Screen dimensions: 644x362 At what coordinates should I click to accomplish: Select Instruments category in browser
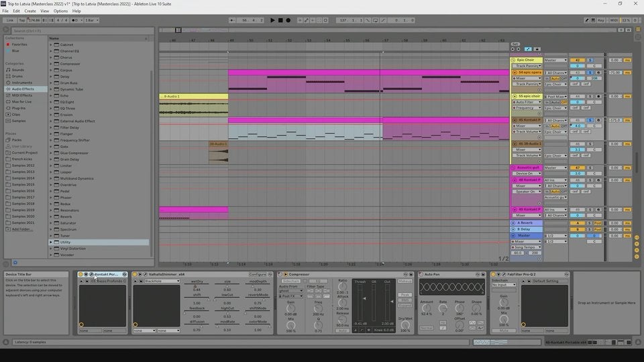click(21, 82)
